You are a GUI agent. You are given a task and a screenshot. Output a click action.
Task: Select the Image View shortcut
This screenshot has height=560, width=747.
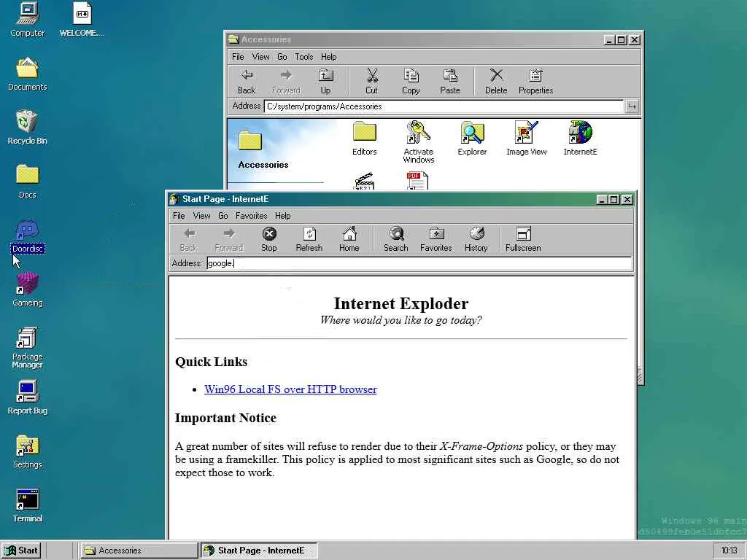pyautogui.click(x=527, y=138)
